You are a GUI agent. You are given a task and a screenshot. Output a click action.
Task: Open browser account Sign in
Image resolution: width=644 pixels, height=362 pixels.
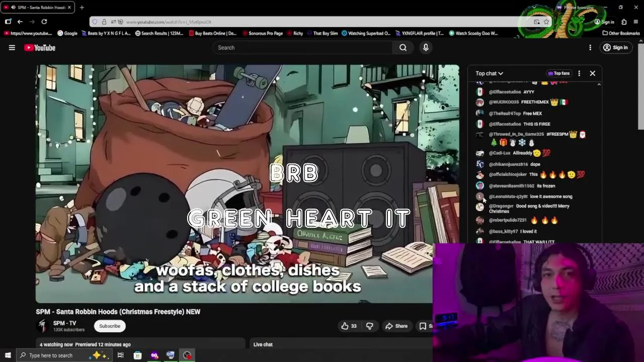pos(604,22)
